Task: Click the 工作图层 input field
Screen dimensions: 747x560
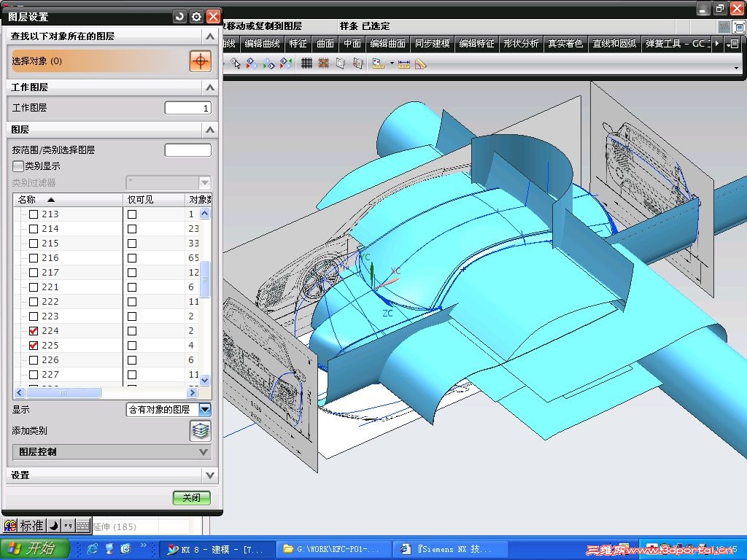Action: [x=187, y=108]
